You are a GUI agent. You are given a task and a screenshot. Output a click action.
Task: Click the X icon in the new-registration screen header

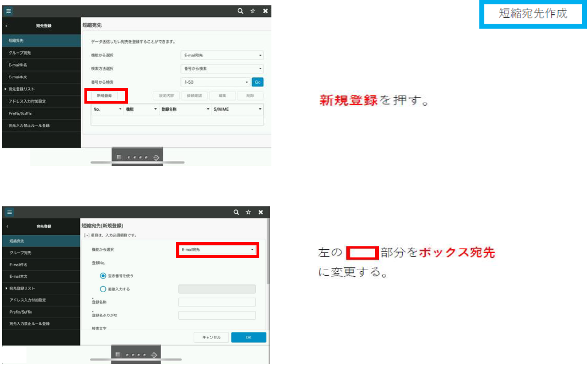point(260,212)
